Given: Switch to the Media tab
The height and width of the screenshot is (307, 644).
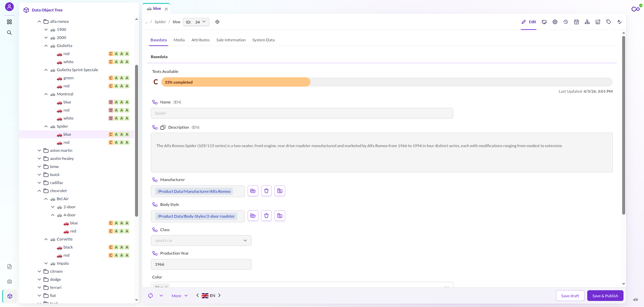Looking at the screenshot, I should click(x=179, y=40).
